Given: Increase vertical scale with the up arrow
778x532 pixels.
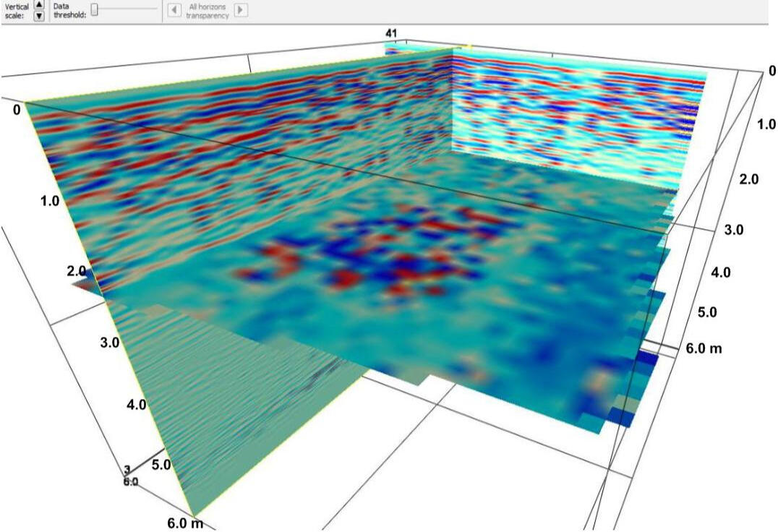Looking at the screenshot, I should (39, 4).
